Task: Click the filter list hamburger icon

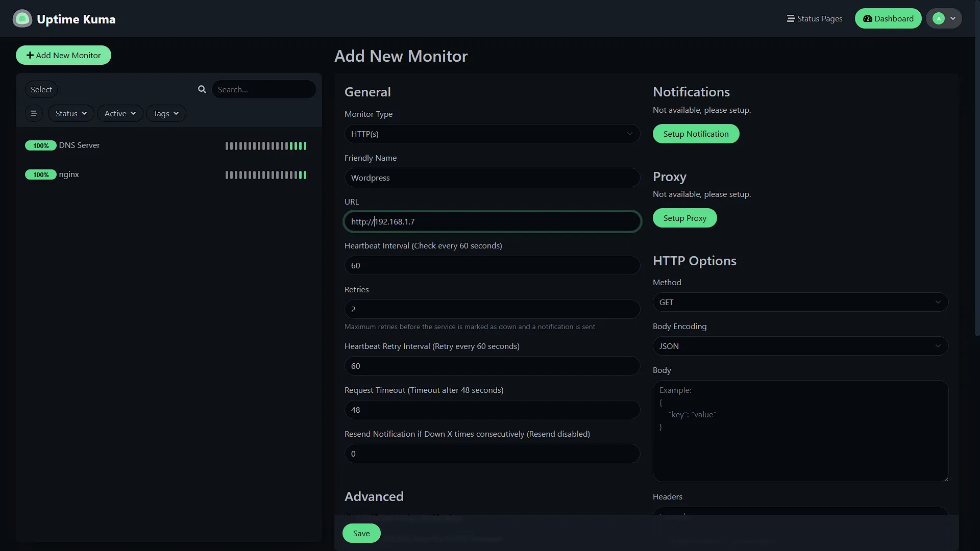Action: click(34, 113)
